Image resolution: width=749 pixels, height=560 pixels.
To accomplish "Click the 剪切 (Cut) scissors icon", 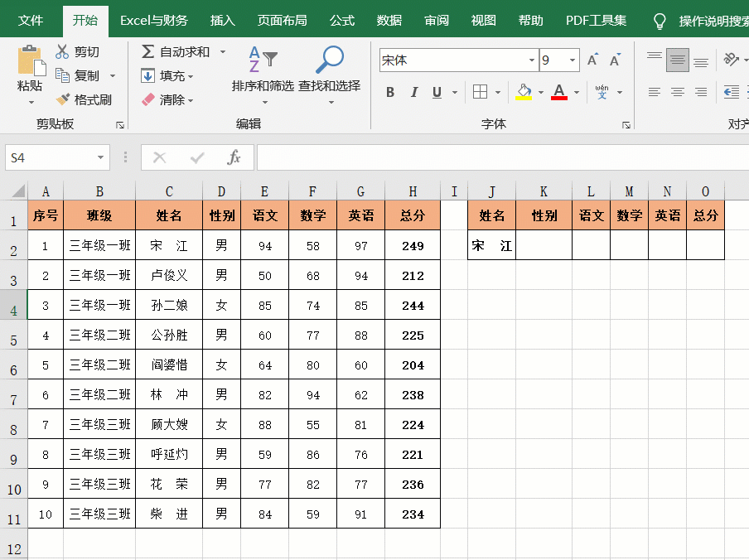I will [63, 51].
